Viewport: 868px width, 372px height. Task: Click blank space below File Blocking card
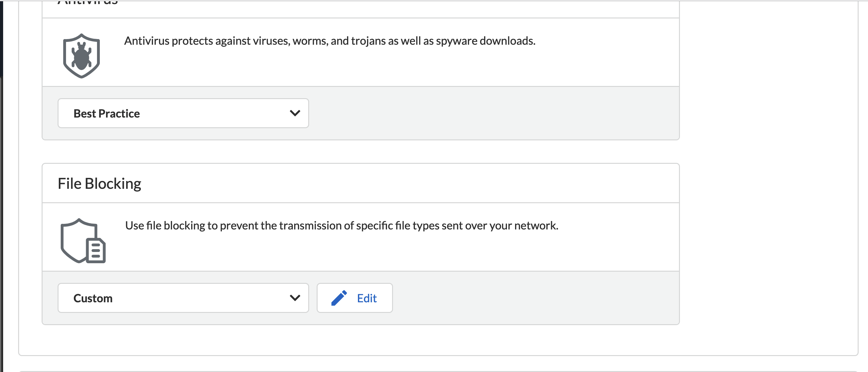click(x=360, y=340)
